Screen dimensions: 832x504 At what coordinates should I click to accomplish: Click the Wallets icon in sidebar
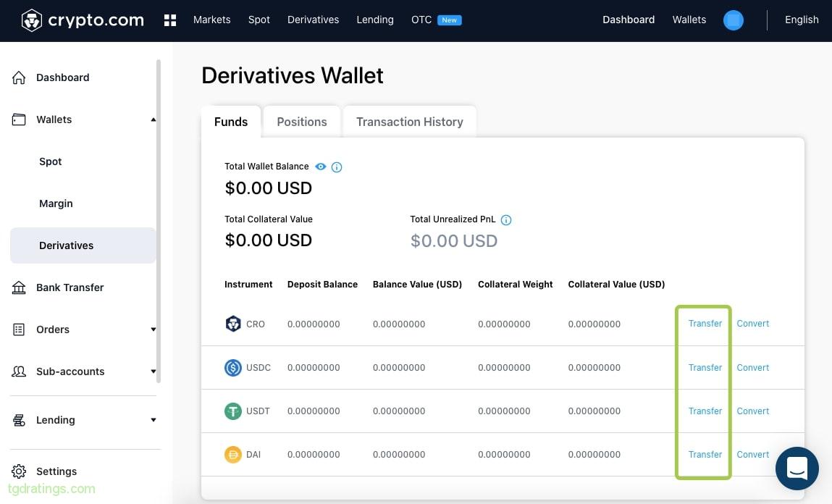pyautogui.click(x=19, y=119)
